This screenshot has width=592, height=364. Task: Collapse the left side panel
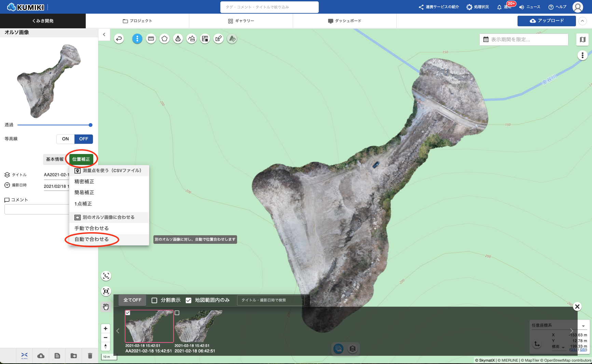click(104, 34)
